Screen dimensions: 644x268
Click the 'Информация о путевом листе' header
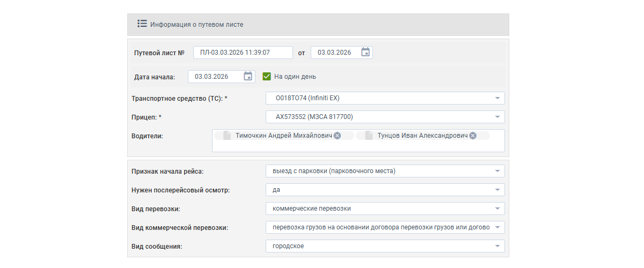(196, 25)
